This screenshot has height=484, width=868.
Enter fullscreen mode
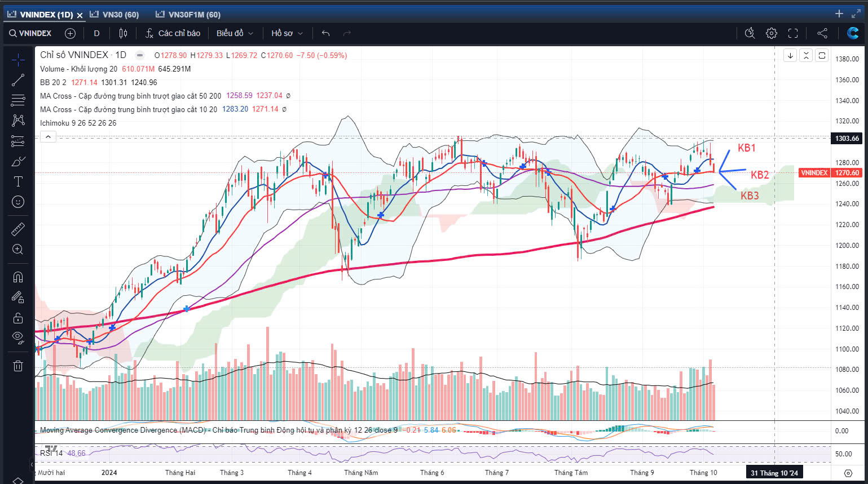click(x=793, y=33)
